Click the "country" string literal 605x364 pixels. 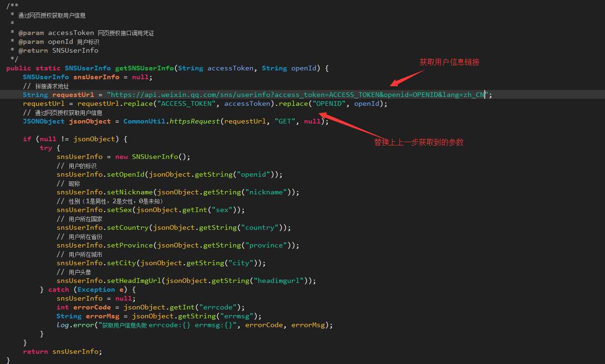tap(260, 227)
